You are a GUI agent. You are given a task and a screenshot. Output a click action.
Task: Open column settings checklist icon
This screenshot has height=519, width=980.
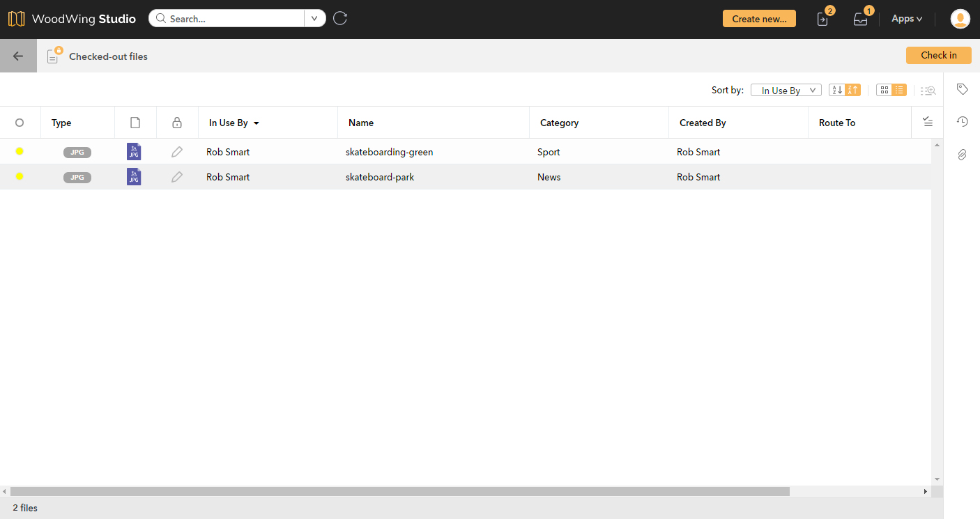(x=927, y=122)
